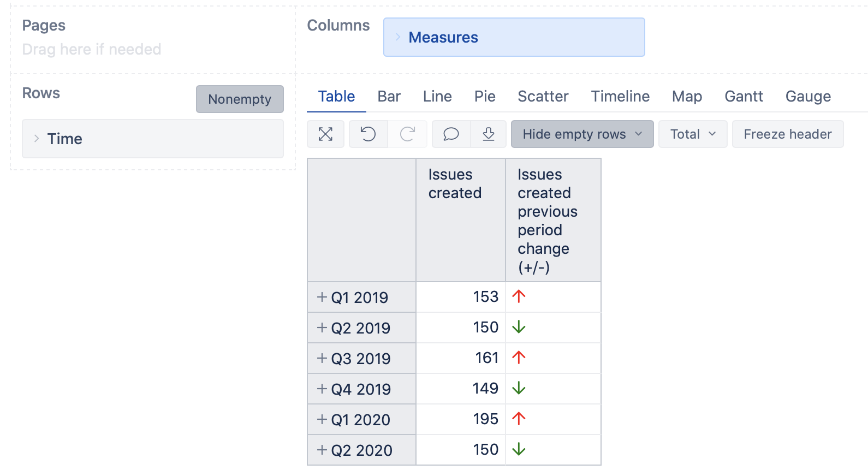Switch to the Bar chart tab

point(389,97)
